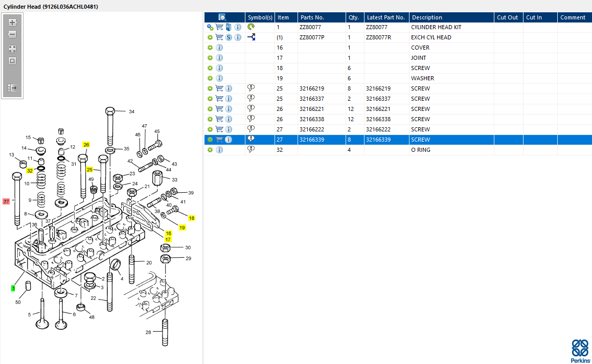Open note bubble for O RING row
592x364 pixels.
click(251, 149)
